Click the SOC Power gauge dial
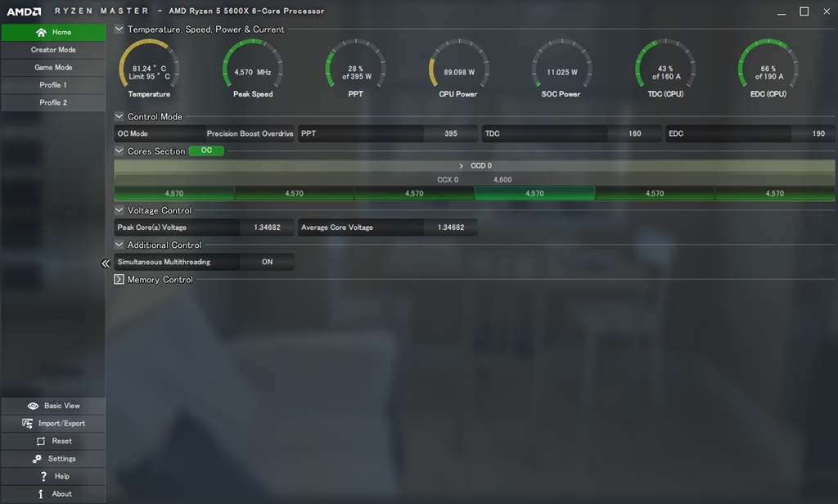The image size is (838, 504). pyautogui.click(x=561, y=64)
